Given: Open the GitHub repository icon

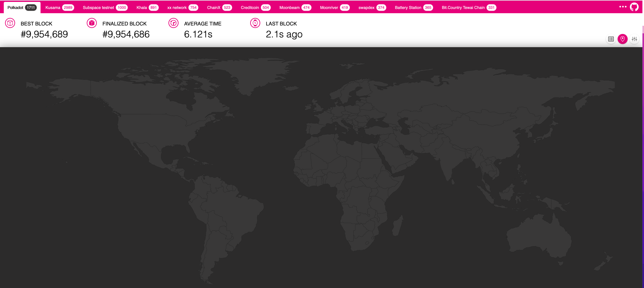Looking at the screenshot, I should [x=634, y=6].
